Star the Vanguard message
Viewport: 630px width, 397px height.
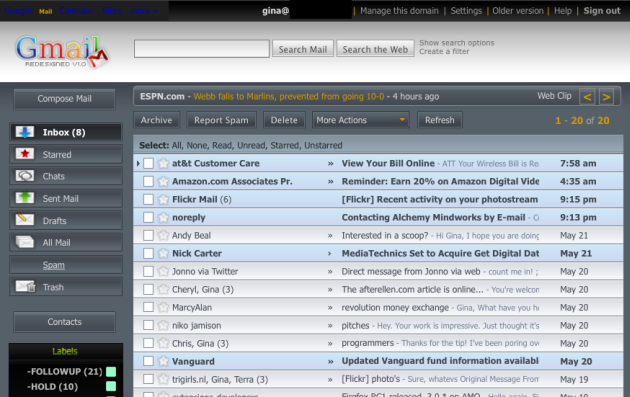coord(163,361)
